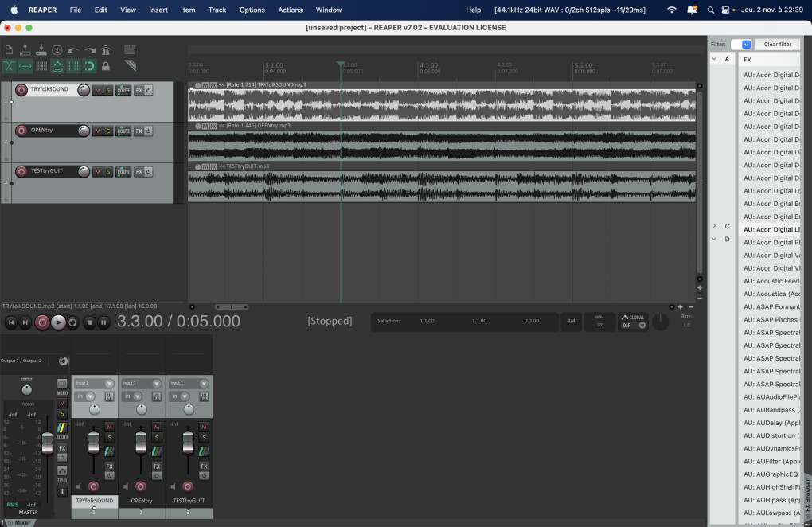Open FX chain for TESTtryGUIT track
The height and width of the screenshot is (527, 812).
click(139, 172)
